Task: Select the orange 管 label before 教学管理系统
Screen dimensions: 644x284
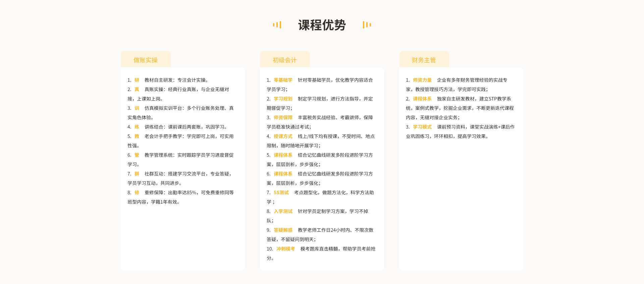Action: tap(137, 155)
